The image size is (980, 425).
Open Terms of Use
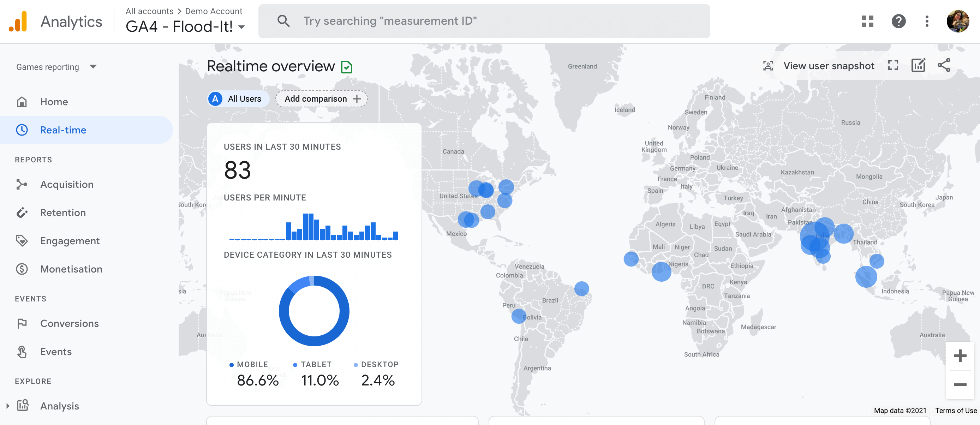coord(956,411)
